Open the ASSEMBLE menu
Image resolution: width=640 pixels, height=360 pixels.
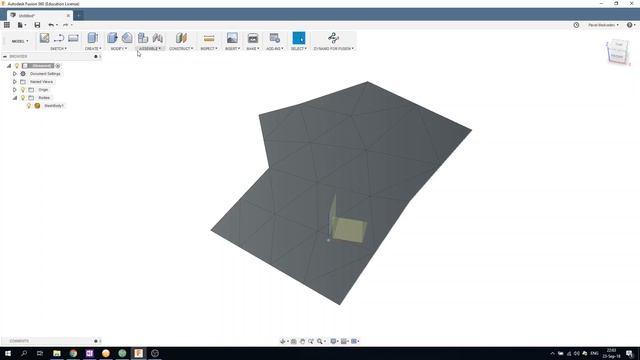(150, 49)
